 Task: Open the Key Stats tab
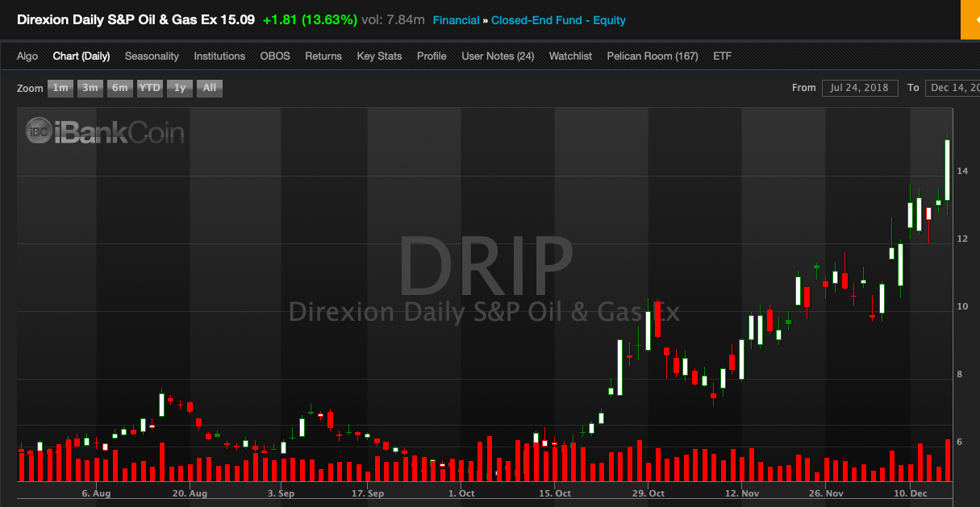[379, 56]
